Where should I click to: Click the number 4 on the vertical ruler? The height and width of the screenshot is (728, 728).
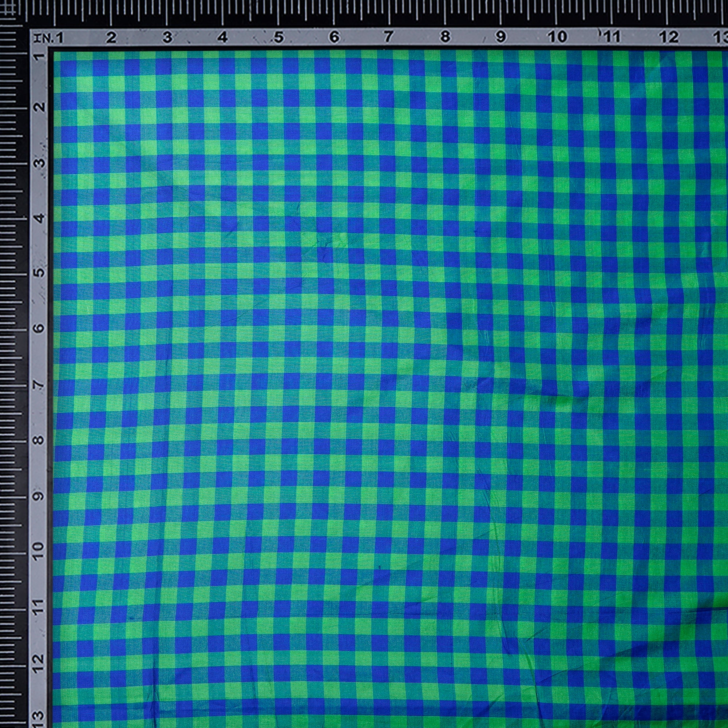point(40,218)
